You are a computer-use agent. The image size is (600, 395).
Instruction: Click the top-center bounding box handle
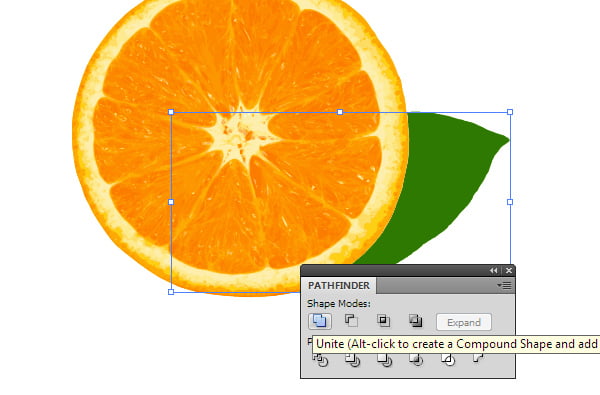[340, 112]
